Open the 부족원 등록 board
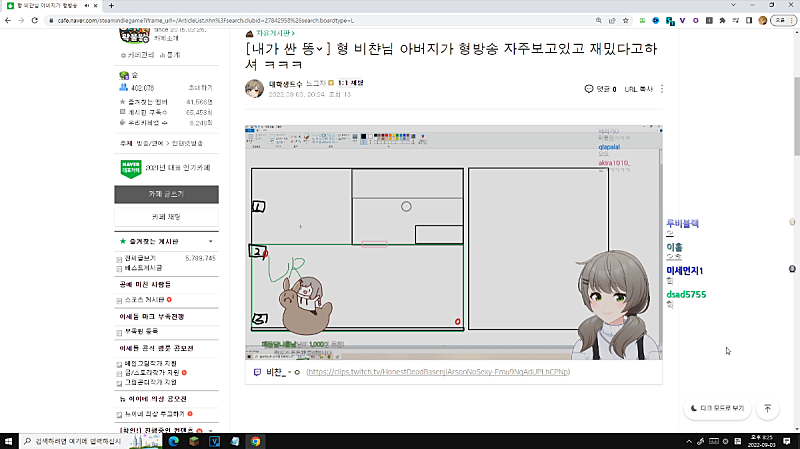 [141, 331]
